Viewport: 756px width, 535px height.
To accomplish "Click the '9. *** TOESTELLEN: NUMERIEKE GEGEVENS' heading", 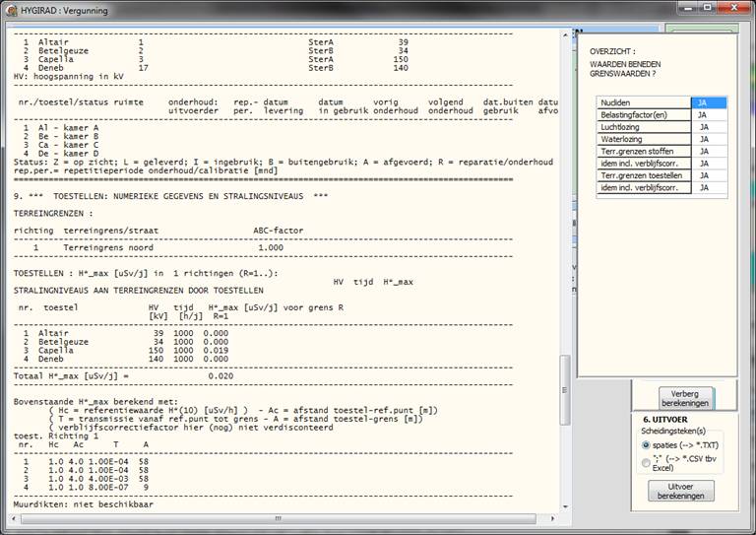I will pos(170,196).
